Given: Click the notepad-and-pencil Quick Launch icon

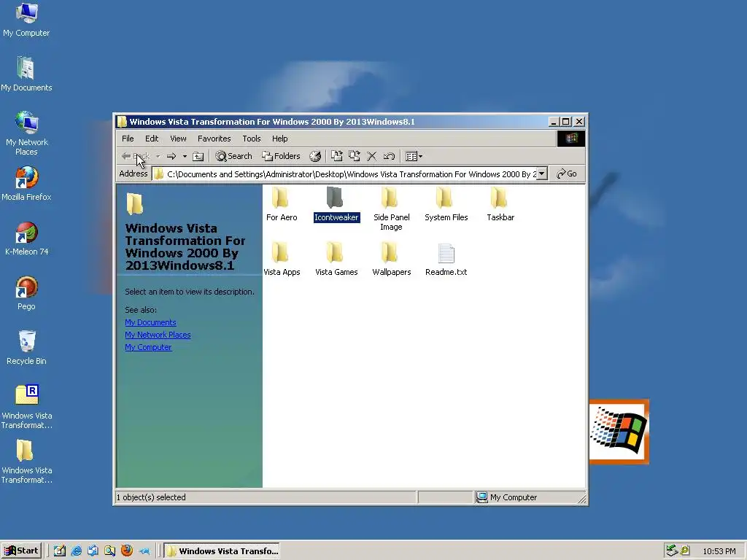Looking at the screenshot, I should coord(60,551).
